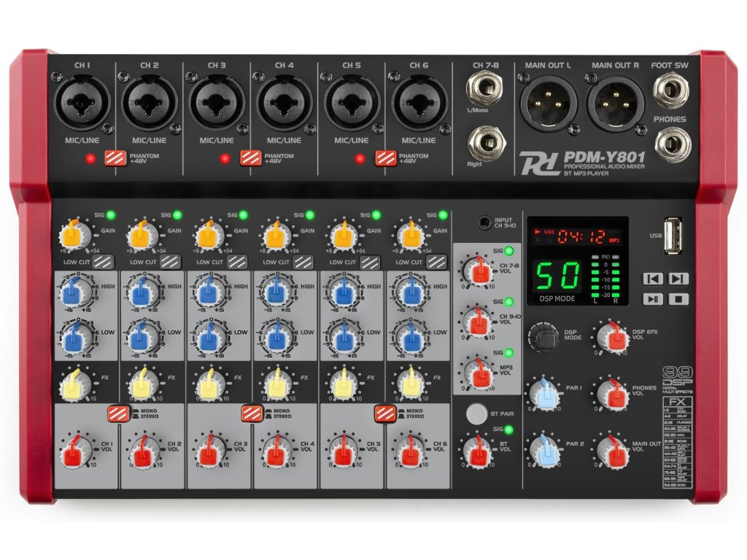The width and height of the screenshot is (747, 560).
Task: Click the channel 1 HIGH EQ knob
Action: (75, 292)
